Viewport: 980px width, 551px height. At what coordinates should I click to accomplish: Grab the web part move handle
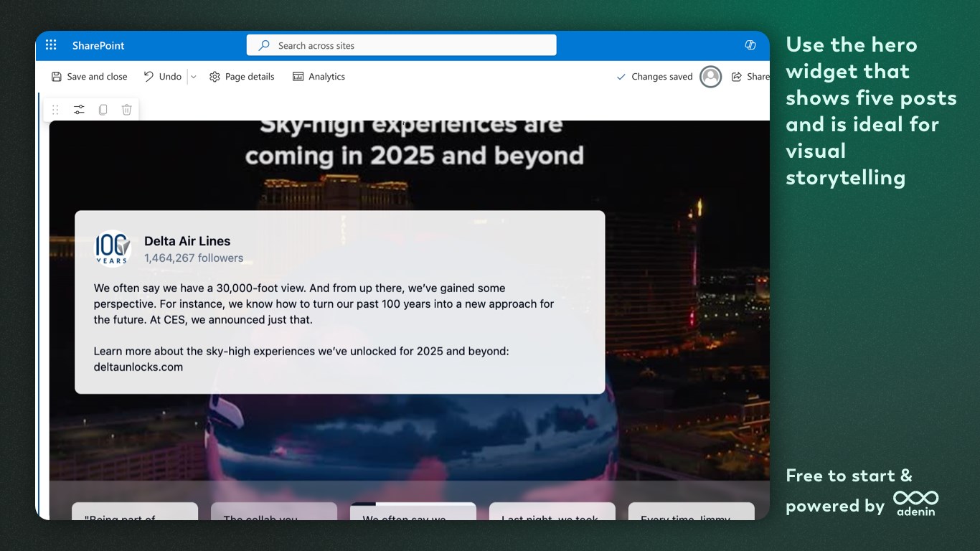click(x=55, y=110)
